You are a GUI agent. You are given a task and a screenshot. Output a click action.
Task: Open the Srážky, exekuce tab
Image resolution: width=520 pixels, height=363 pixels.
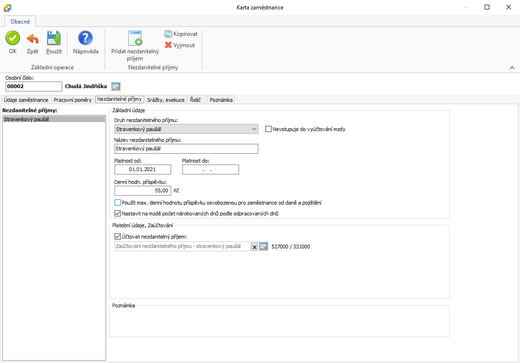coord(166,100)
